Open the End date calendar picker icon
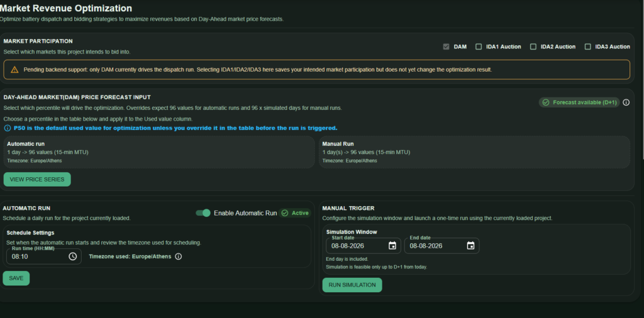 point(470,246)
